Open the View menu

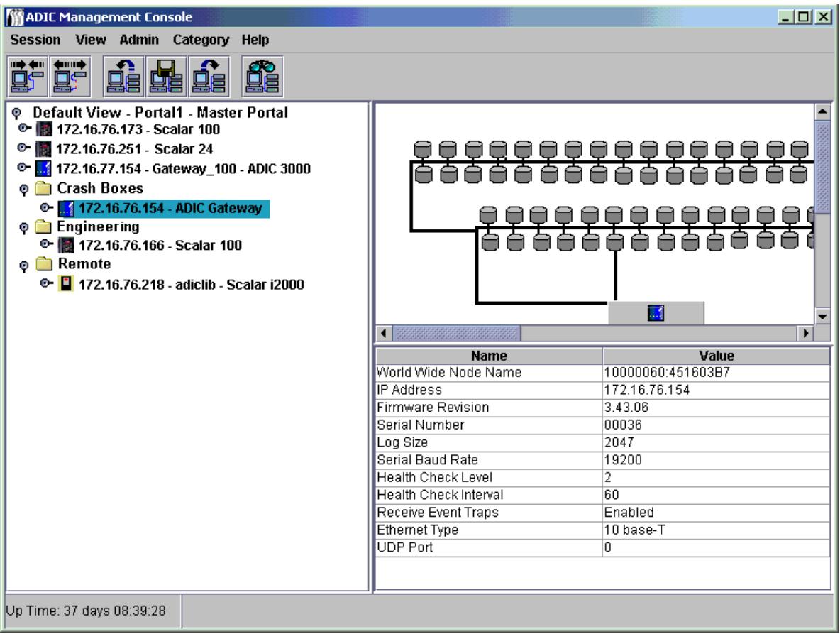point(91,40)
